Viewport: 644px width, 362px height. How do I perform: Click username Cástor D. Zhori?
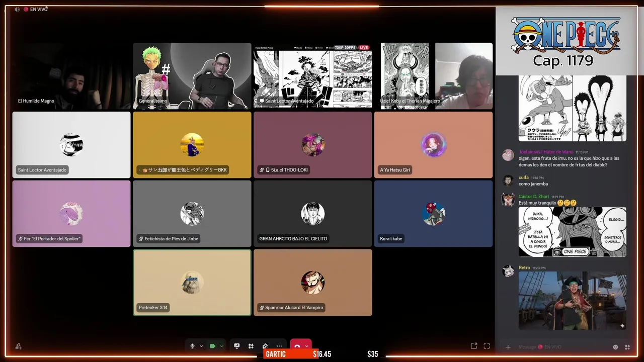coord(534,197)
